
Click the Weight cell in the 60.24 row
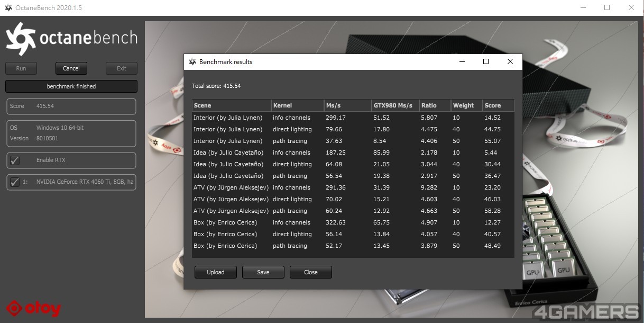point(456,211)
